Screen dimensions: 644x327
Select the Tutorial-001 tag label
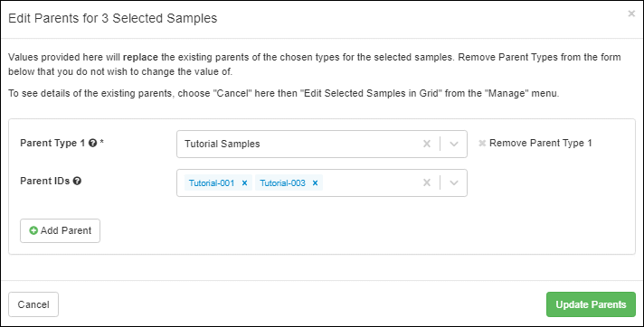point(212,183)
